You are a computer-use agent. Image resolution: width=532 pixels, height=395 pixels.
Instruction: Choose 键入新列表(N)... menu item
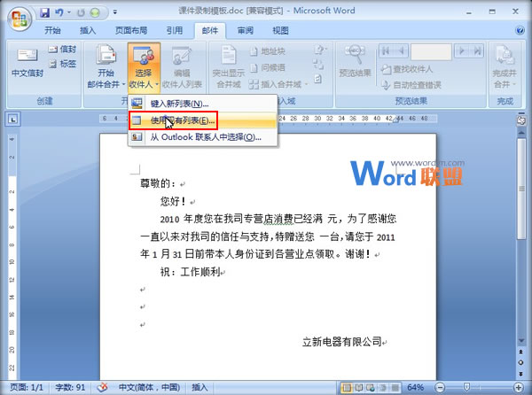click(x=202, y=104)
